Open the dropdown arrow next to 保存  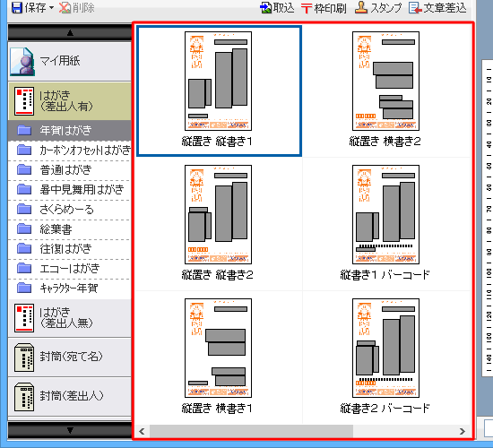coord(52,7)
